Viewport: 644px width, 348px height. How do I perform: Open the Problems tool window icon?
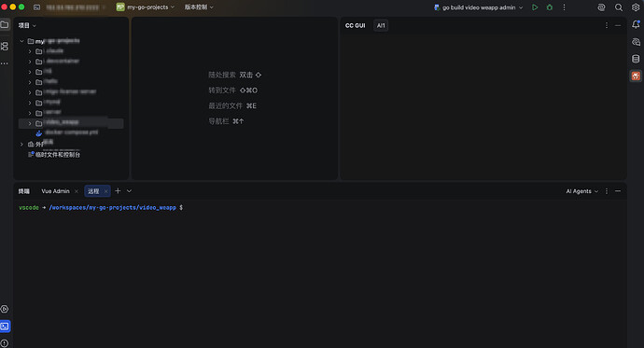coord(5,343)
